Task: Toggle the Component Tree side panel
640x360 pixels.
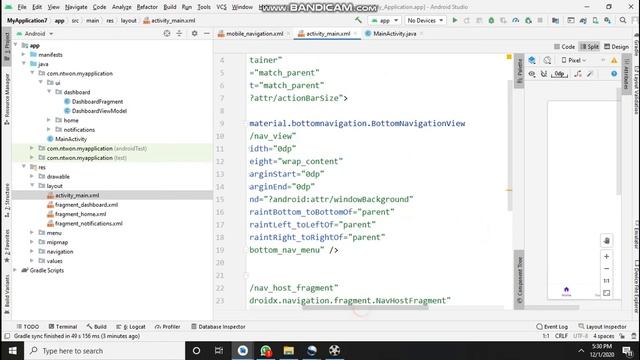Action: (519, 280)
